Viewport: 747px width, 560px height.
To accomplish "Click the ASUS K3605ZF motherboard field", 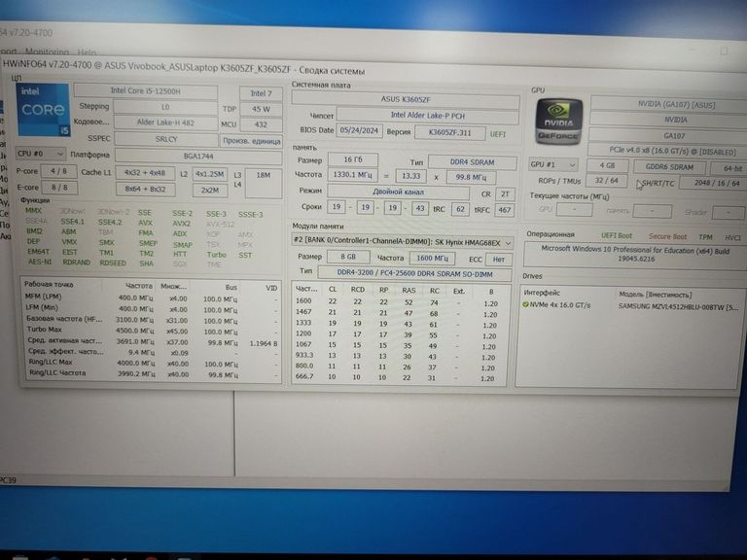I will pos(405,100).
